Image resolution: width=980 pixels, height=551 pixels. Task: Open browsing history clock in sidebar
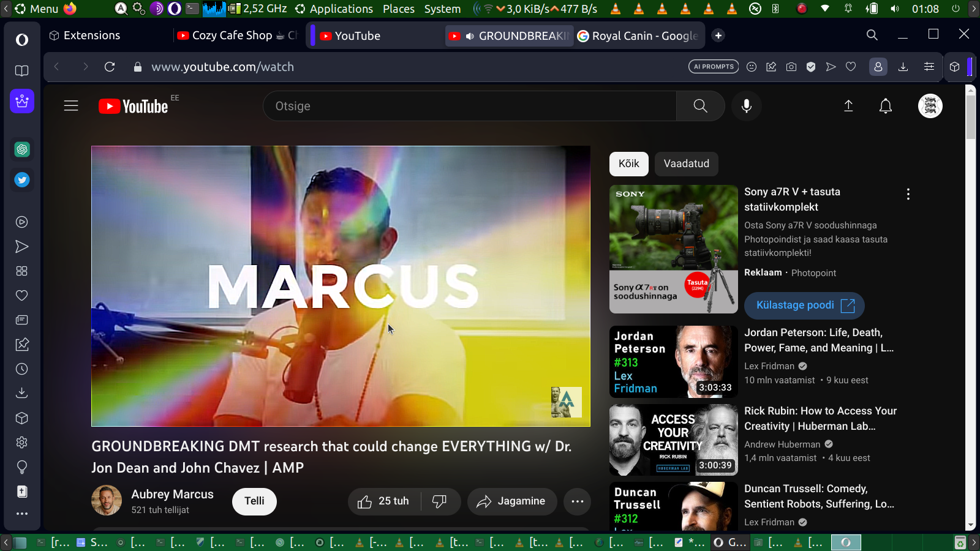[22, 369]
